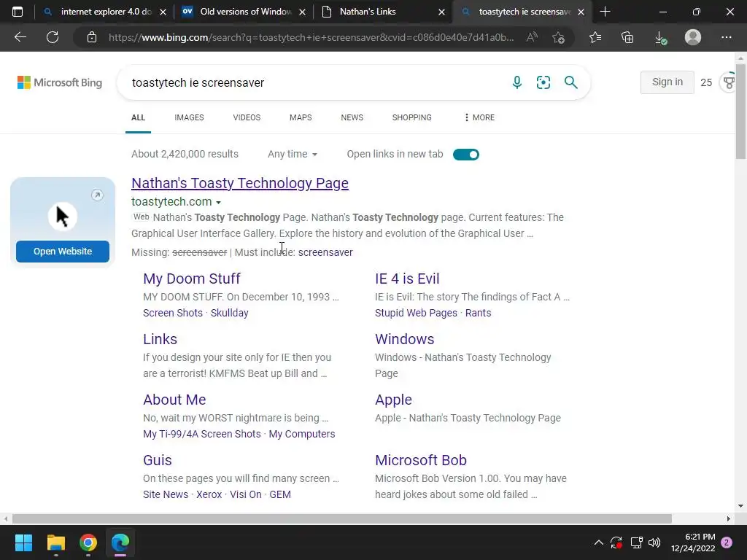The height and width of the screenshot is (560, 747).
Task: Open the My Computers sublink
Action: point(302,434)
